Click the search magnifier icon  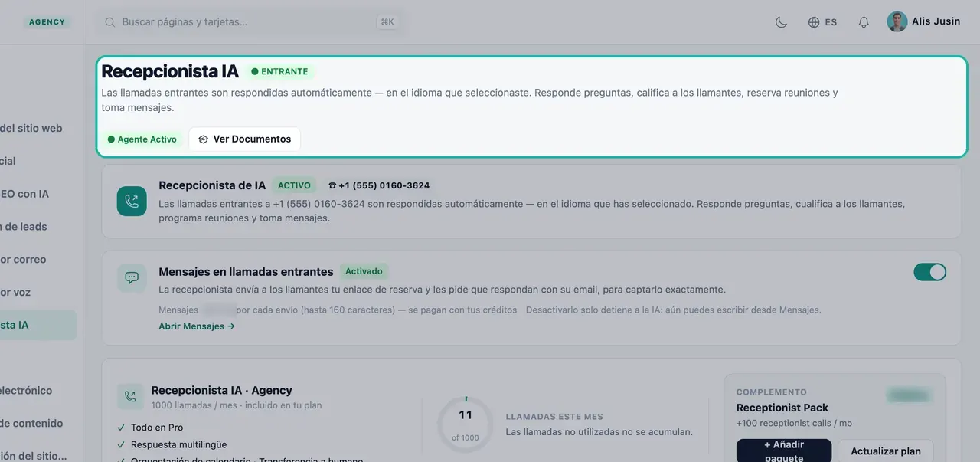coord(110,22)
